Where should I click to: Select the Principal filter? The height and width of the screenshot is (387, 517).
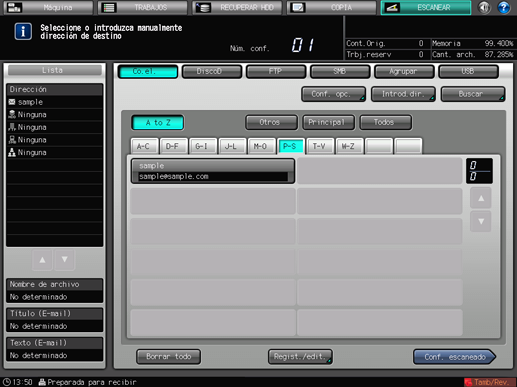[328, 122]
